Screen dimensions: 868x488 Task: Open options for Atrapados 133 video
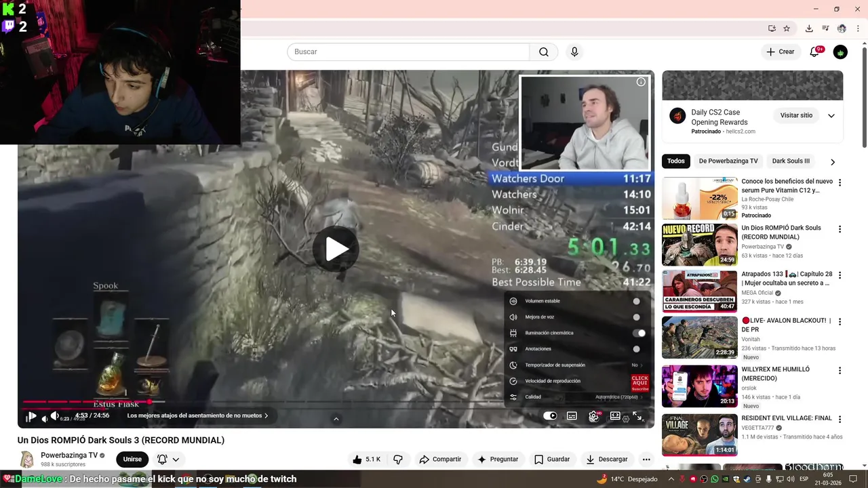pos(840,275)
